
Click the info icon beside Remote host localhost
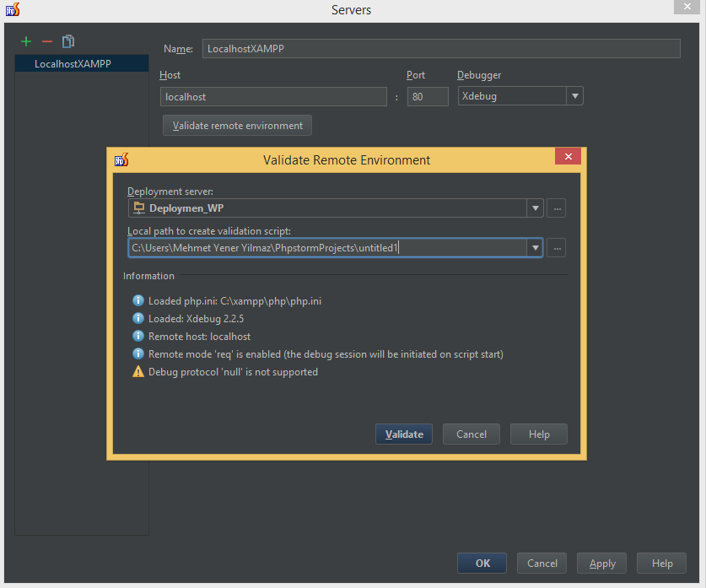pos(138,336)
